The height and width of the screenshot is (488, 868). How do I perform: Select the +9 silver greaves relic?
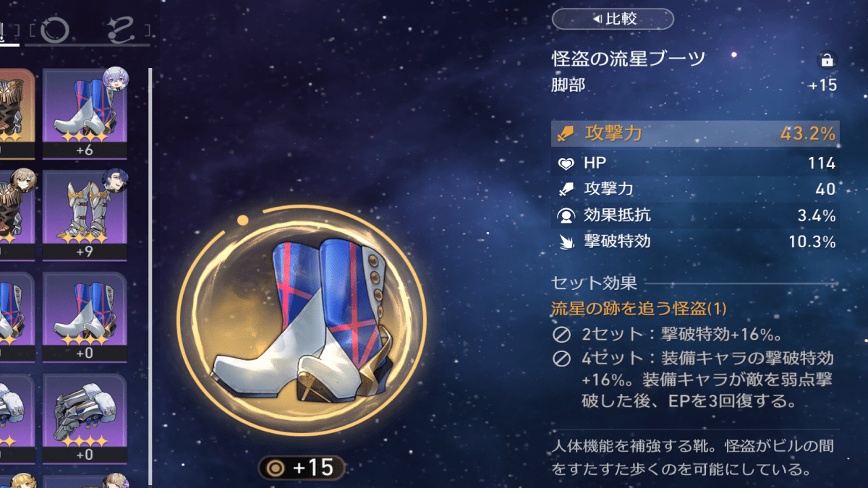click(85, 215)
